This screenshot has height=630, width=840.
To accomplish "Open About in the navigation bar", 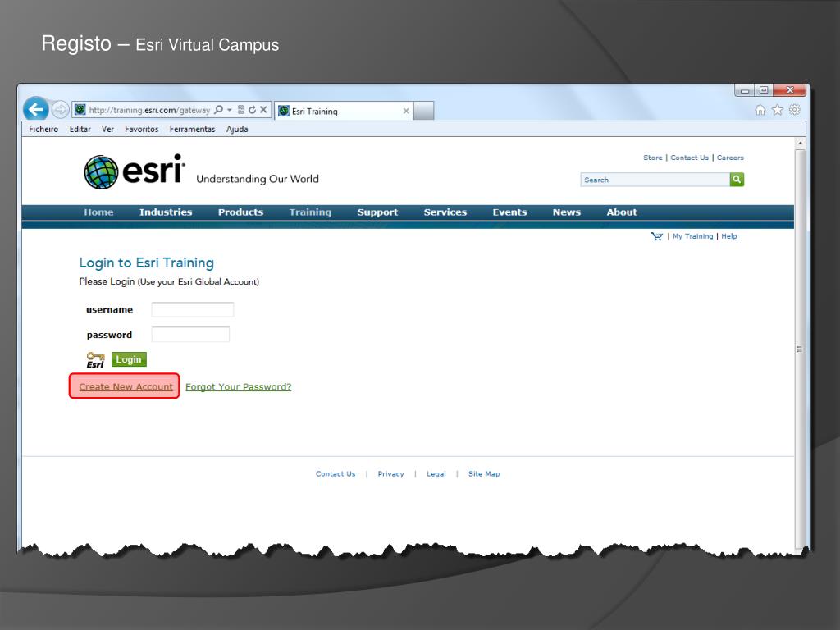I will pos(622,212).
